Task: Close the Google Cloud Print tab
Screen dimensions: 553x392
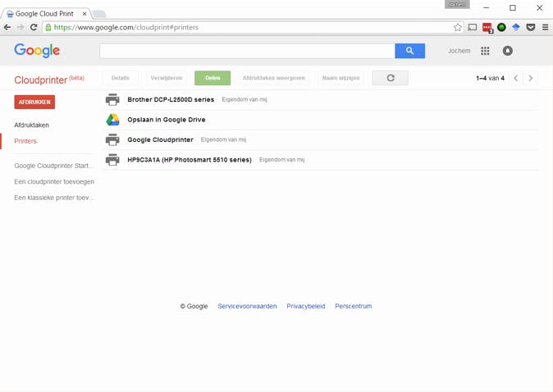Action: [85, 14]
